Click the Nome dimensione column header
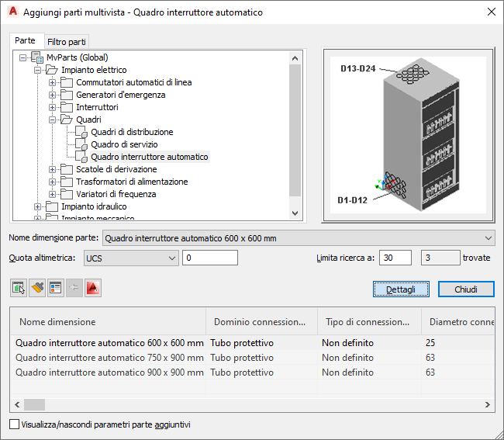The height and width of the screenshot is (440, 504). [108, 321]
